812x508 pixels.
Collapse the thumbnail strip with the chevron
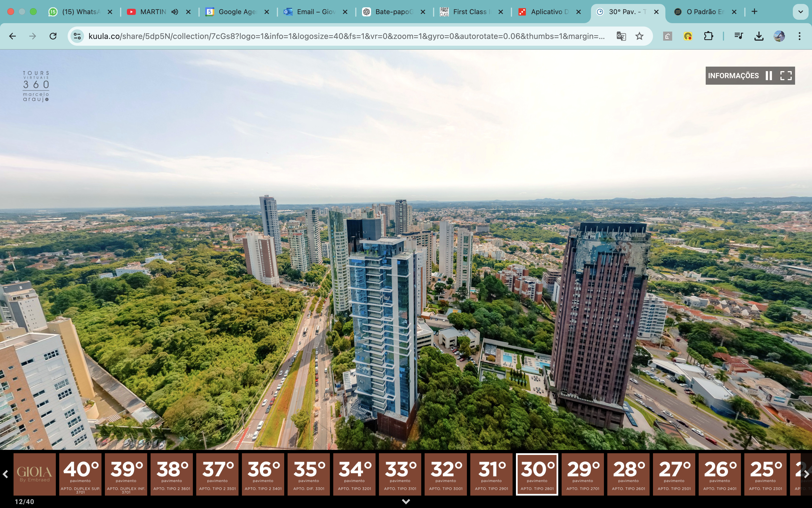[406, 501]
